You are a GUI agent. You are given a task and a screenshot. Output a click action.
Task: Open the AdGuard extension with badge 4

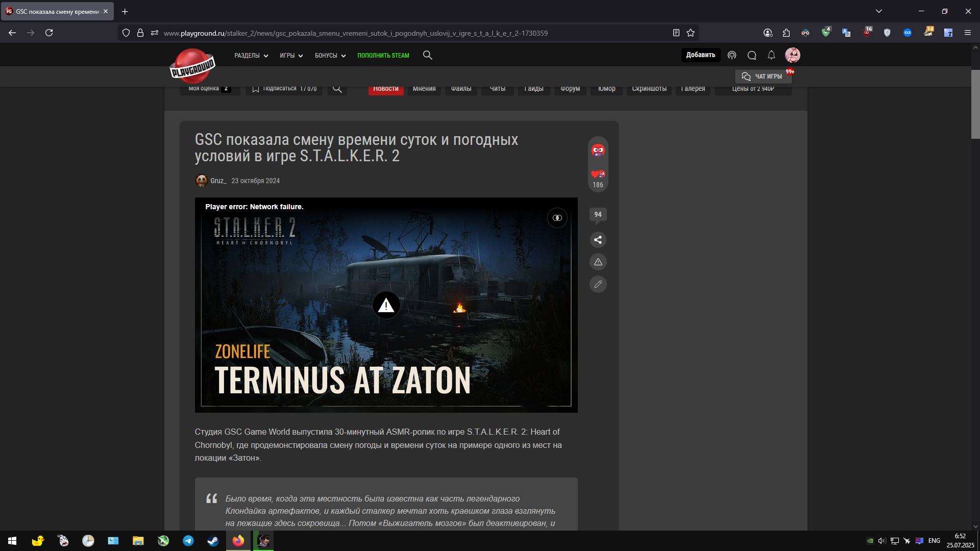coord(826,32)
